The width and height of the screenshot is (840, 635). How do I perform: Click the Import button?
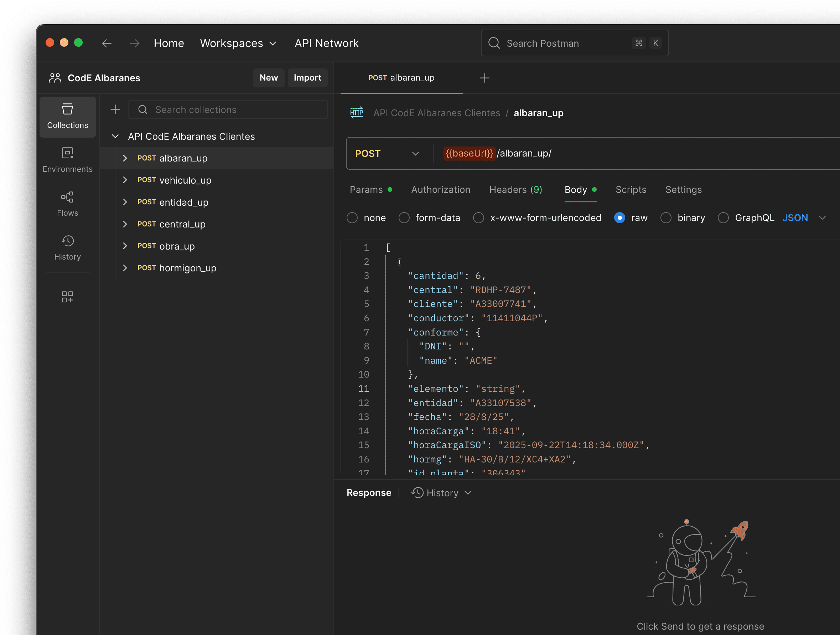click(x=307, y=78)
